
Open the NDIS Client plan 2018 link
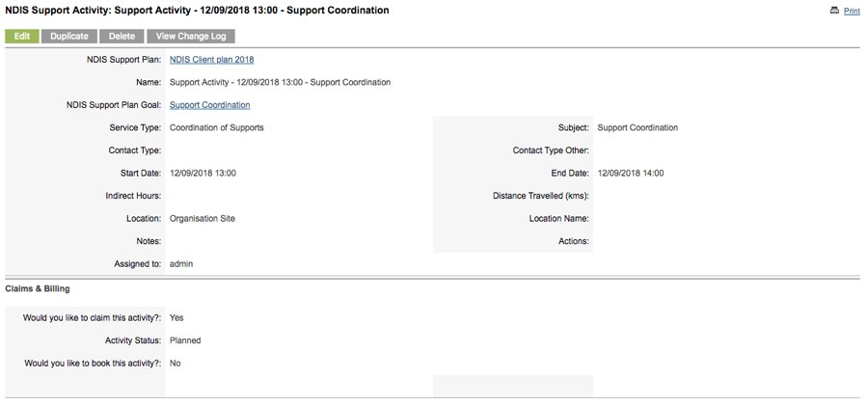tap(212, 59)
